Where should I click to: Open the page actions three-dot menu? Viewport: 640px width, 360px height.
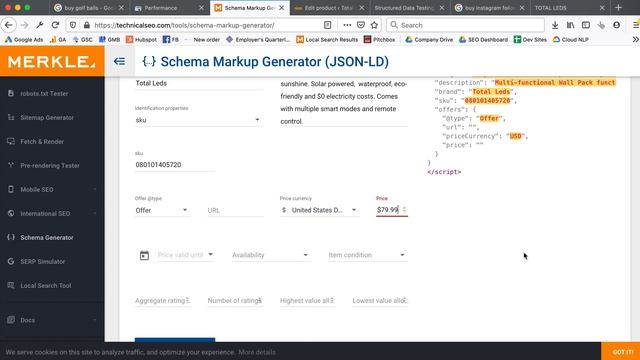tap(347, 25)
